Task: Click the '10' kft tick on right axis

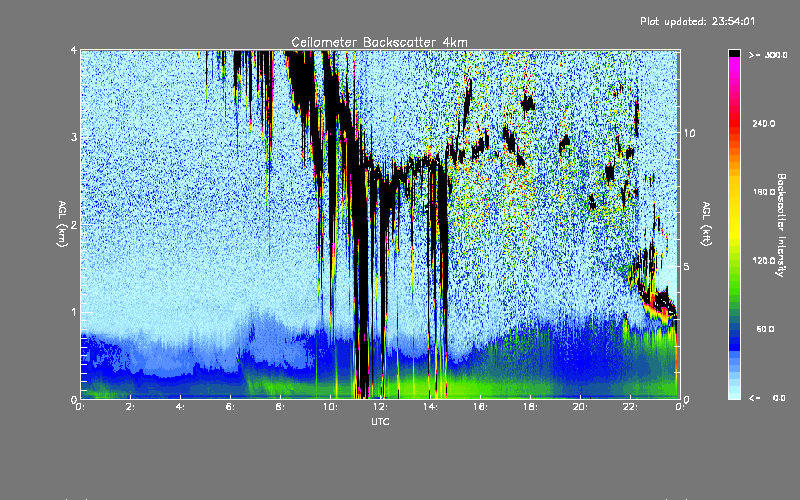Action: [689, 133]
